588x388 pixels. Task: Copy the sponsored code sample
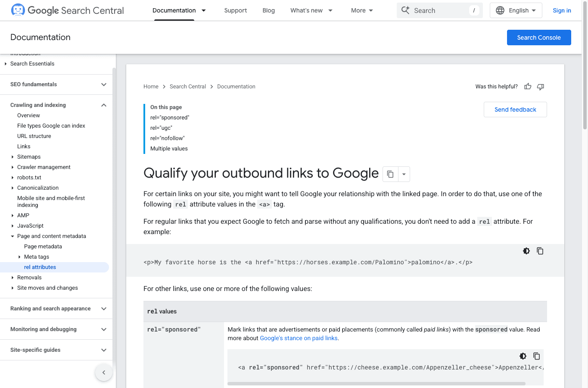point(537,356)
